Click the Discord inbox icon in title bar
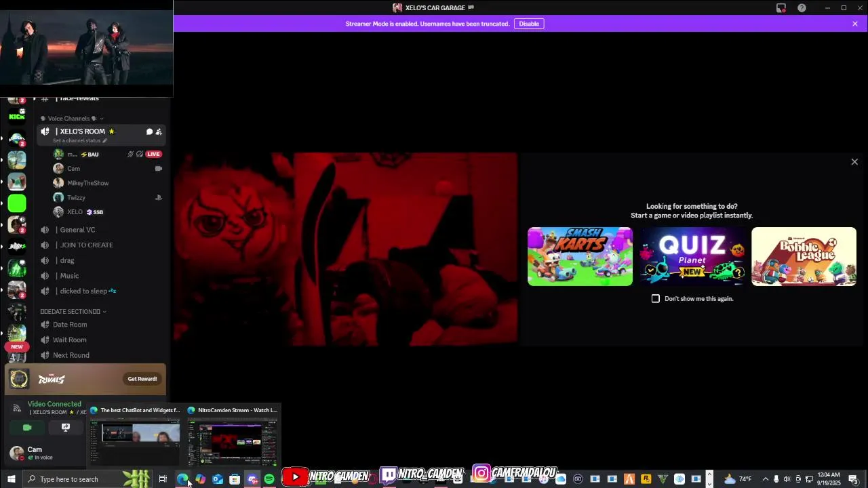868x488 pixels. click(781, 8)
